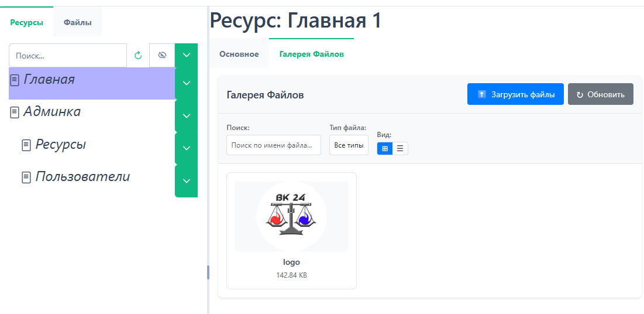Focus the file name search field
The width and height of the screenshot is (644, 314).
273,145
